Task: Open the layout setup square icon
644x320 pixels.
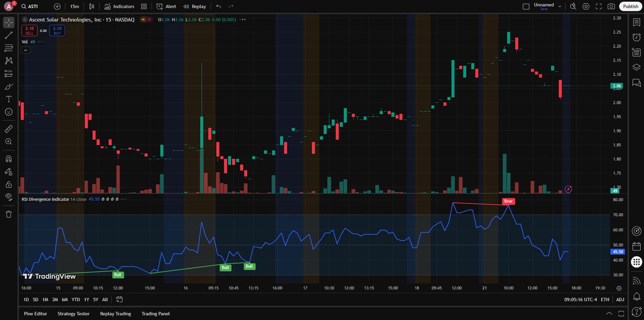Action: (x=525, y=6)
